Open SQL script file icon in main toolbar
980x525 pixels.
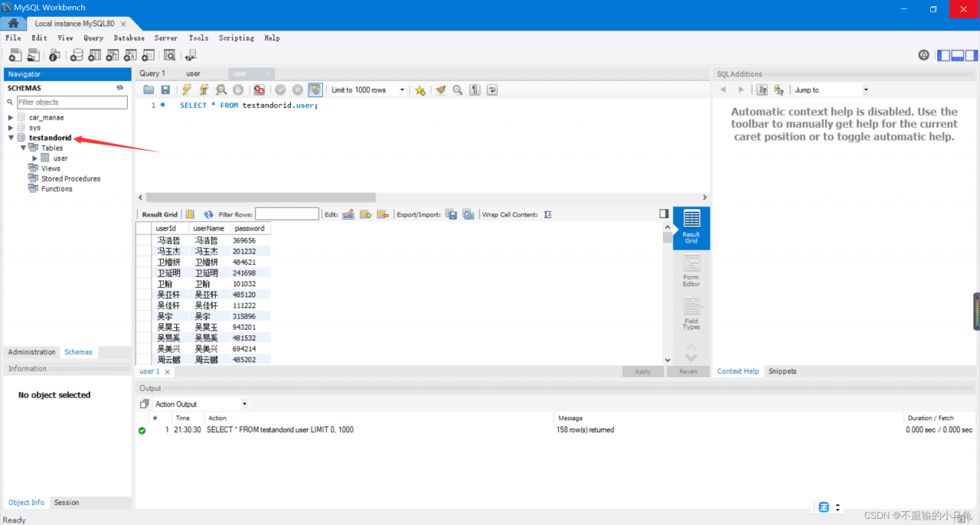33,55
